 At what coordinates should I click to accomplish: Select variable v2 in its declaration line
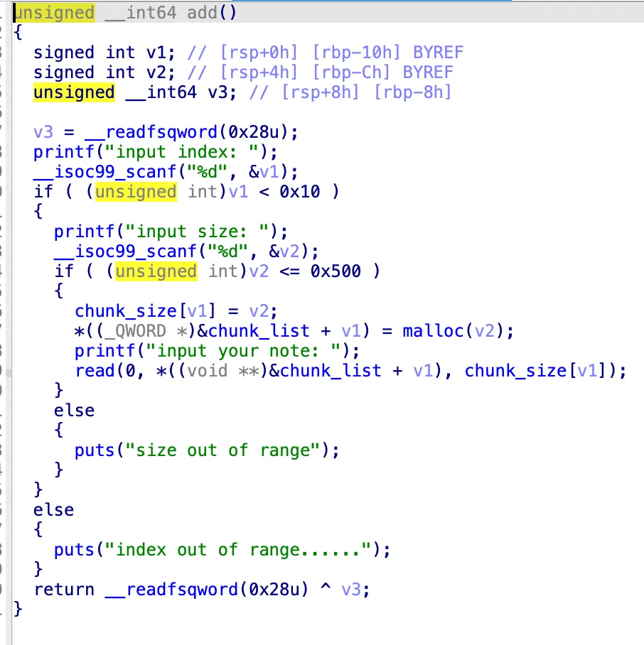(x=178, y=72)
